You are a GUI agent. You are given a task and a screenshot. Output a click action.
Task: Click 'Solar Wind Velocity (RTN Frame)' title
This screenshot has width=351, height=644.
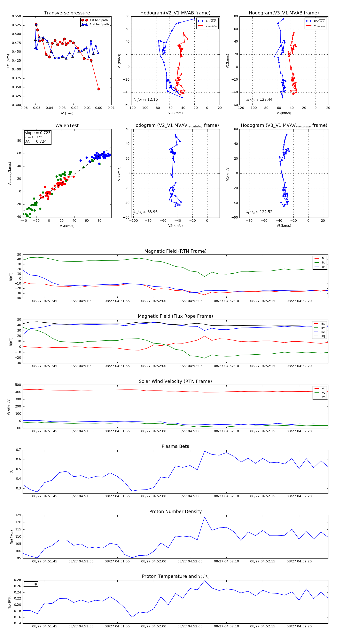point(175,381)
